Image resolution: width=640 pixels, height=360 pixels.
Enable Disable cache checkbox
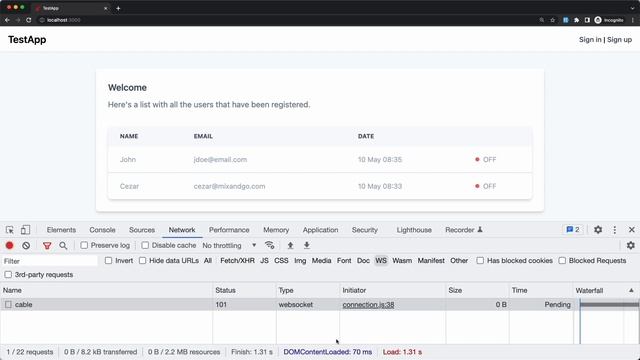(x=145, y=245)
